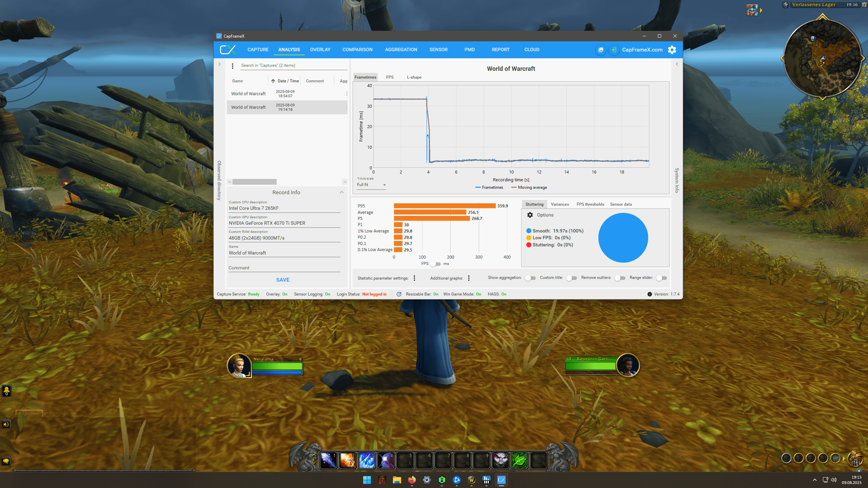Expand the System Info side panel
The image size is (868, 488).
[677, 64]
